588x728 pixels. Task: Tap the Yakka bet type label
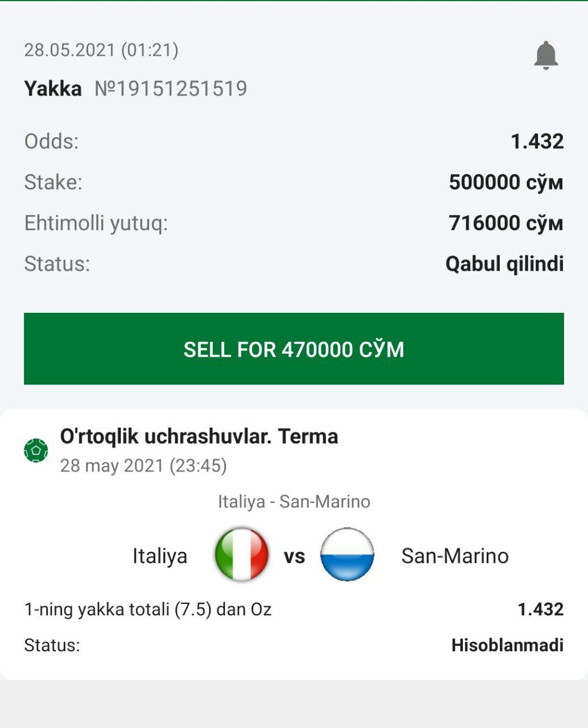(53, 89)
